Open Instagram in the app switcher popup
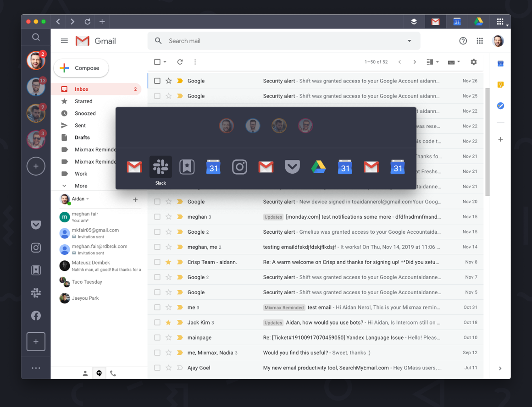Viewport: 532px width, 407px height. (239, 167)
